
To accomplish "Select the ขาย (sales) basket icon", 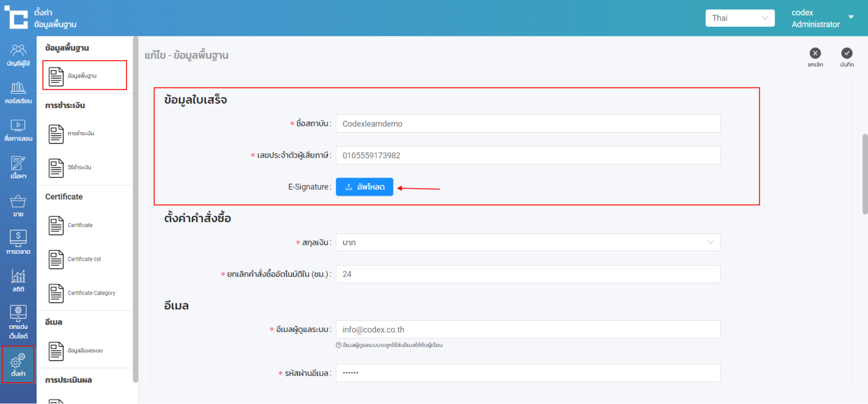I will click(x=18, y=206).
